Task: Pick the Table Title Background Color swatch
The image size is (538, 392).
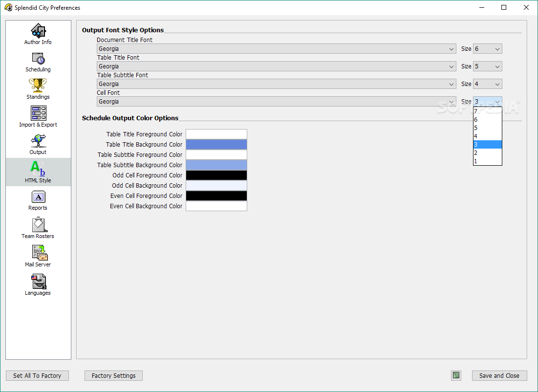Action: coord(216,145)
